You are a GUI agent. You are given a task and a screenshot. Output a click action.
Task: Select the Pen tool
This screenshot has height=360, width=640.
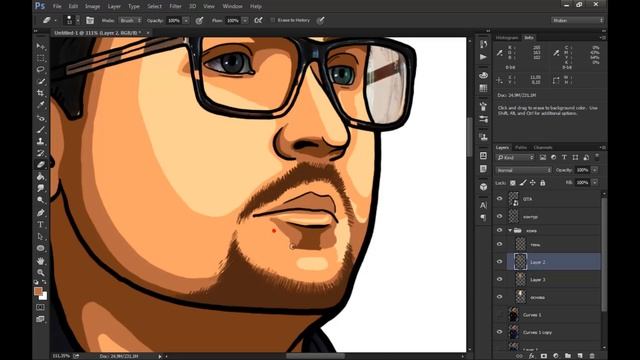tap(40, 213)
